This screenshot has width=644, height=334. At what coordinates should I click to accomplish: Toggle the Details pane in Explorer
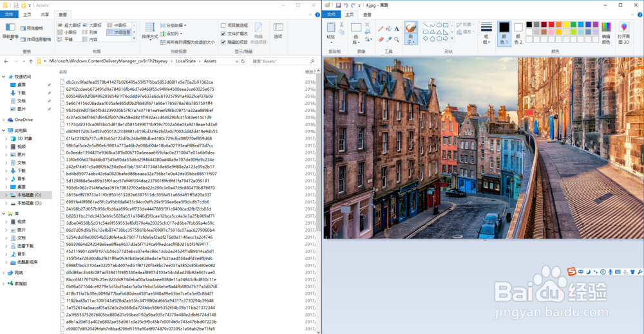35,39
